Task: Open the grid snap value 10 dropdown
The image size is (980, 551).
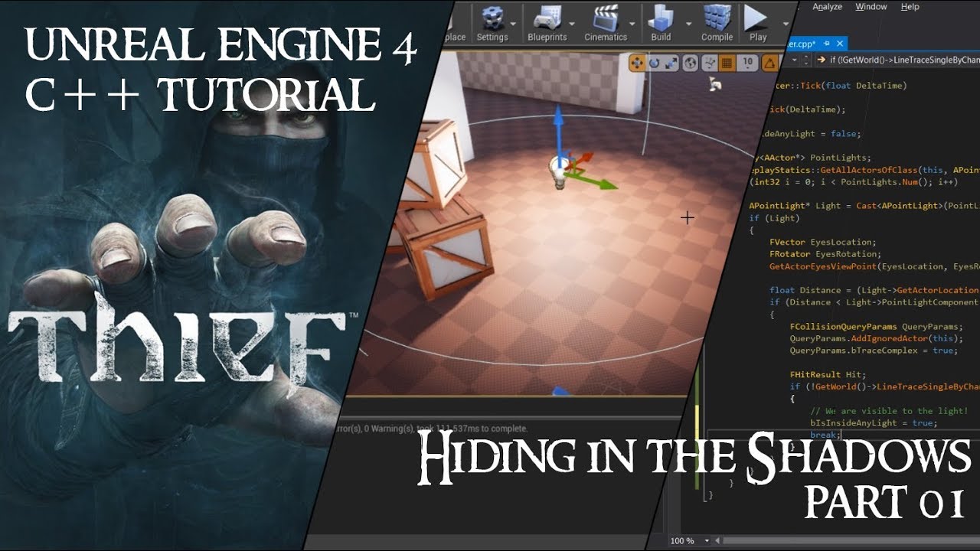Action: tap(748, 63)
